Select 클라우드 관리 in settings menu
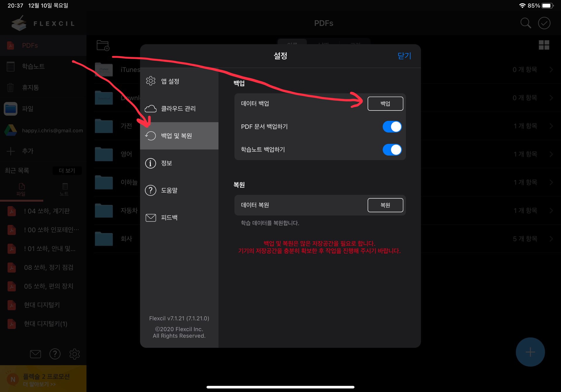 coord(179,109)
